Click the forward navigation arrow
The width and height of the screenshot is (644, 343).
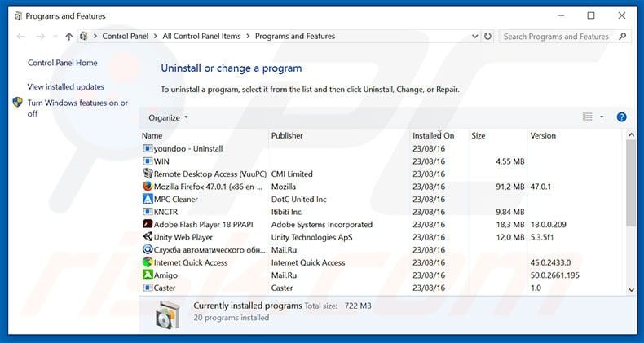tap(40, 37)
